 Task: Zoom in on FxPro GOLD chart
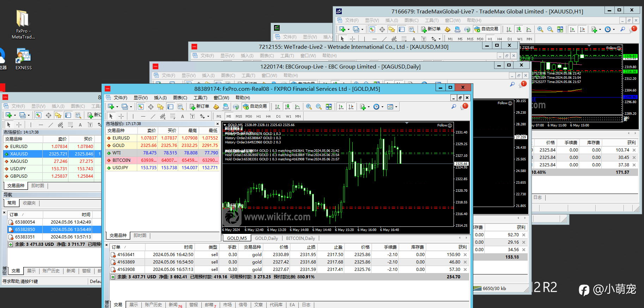coord(309,107)
